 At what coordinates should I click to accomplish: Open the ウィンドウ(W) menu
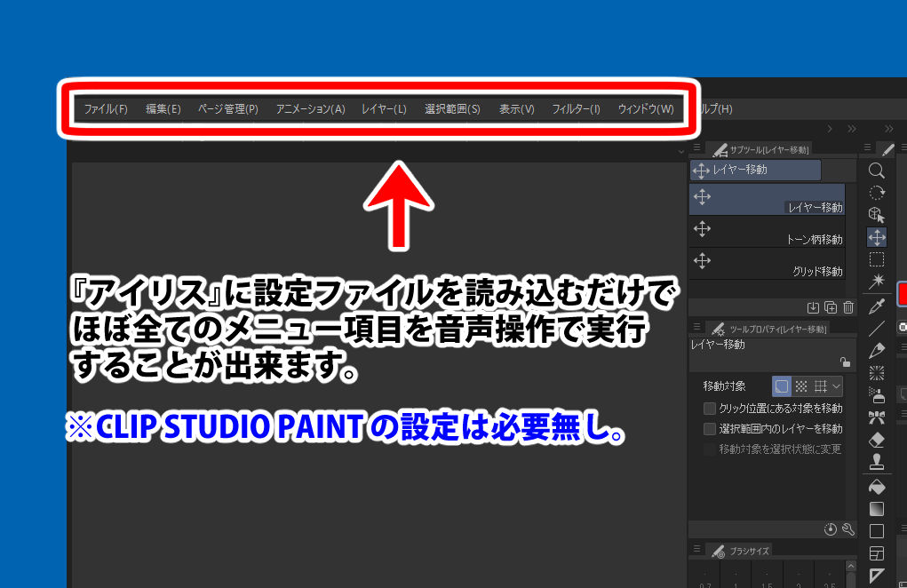coord(646,109)
